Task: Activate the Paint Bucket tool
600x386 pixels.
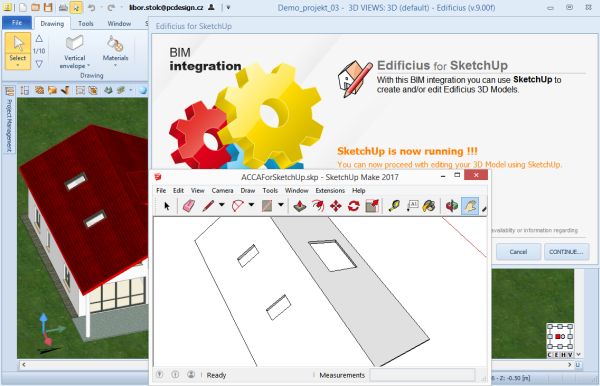Action: point(429,206)
